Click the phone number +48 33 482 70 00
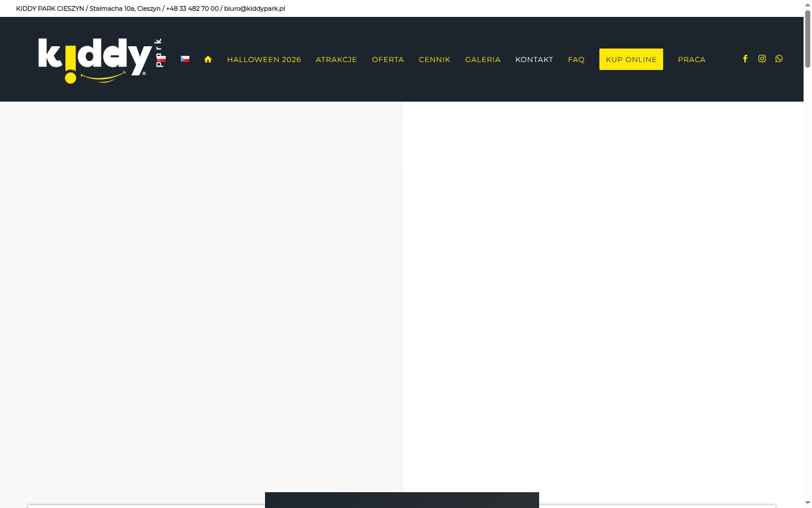The image size is (812, 508). 192,8
